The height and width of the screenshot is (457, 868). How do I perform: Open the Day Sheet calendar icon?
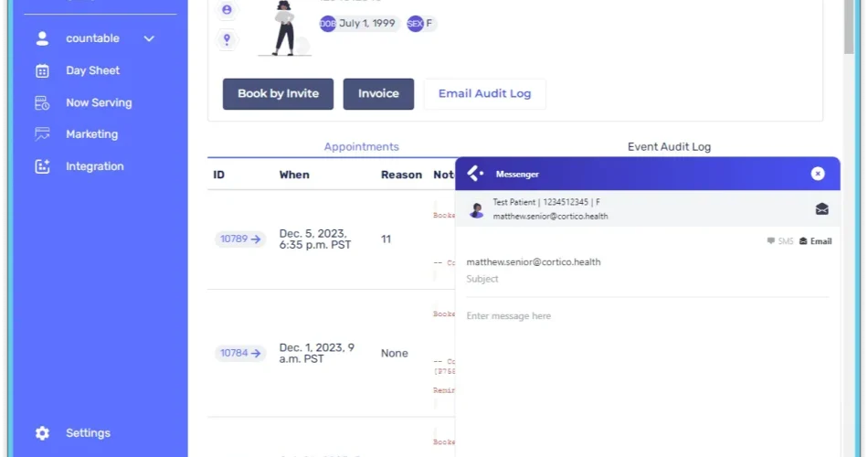coord(42,70)
